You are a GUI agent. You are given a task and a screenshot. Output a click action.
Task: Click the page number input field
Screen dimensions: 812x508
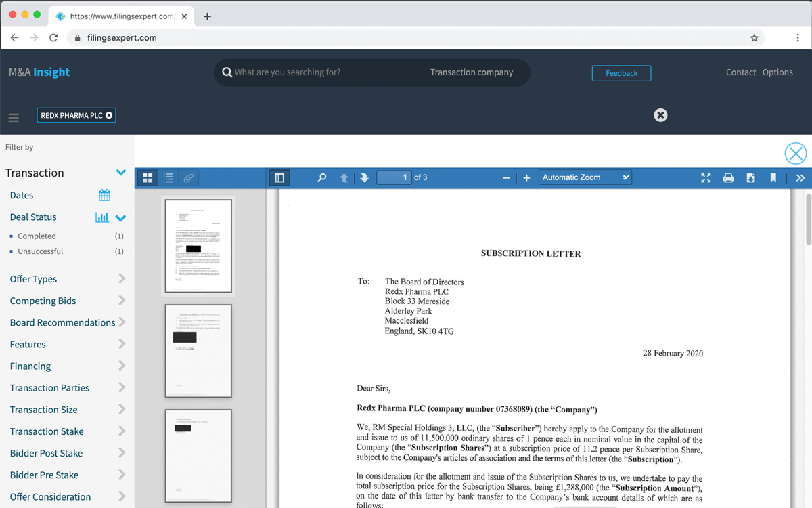(x=394, y=177)
